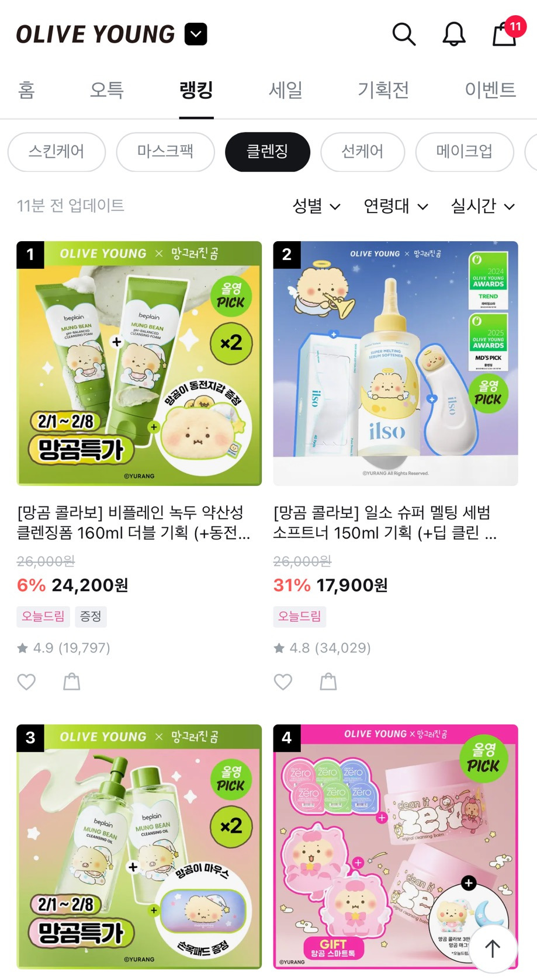Open the search magnifier icon

(x=404, y=34)
